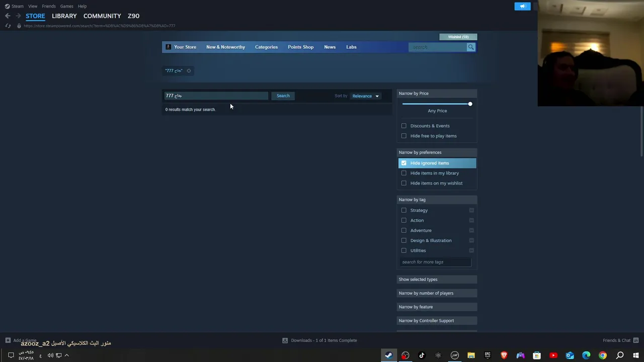
Task: Click the "search for more tags" field
Action: pyautogui.click(x=435, y=262)
